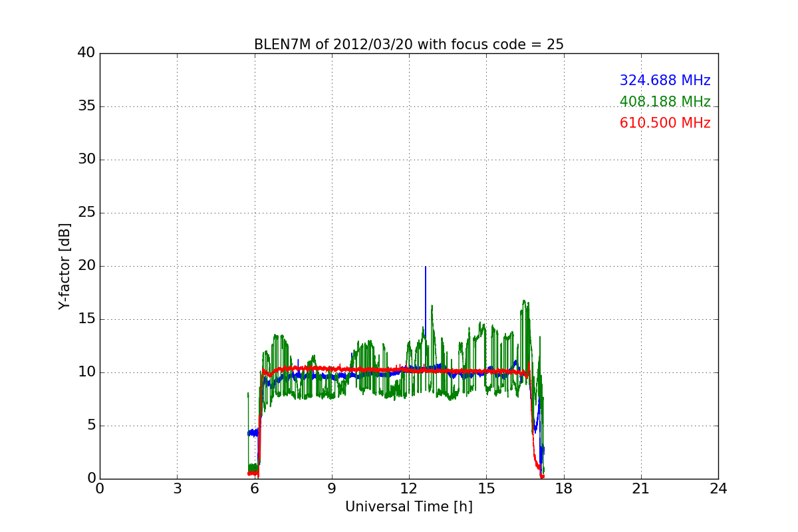This screenshot has height=532, width=798.
Task: Click the x-axis tick label "6"
Action: tap(254, 489)
